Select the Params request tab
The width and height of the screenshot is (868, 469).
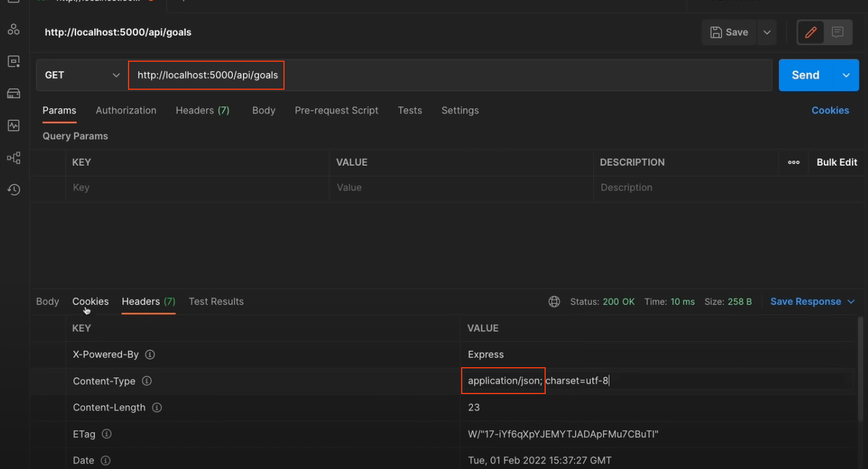59,110
